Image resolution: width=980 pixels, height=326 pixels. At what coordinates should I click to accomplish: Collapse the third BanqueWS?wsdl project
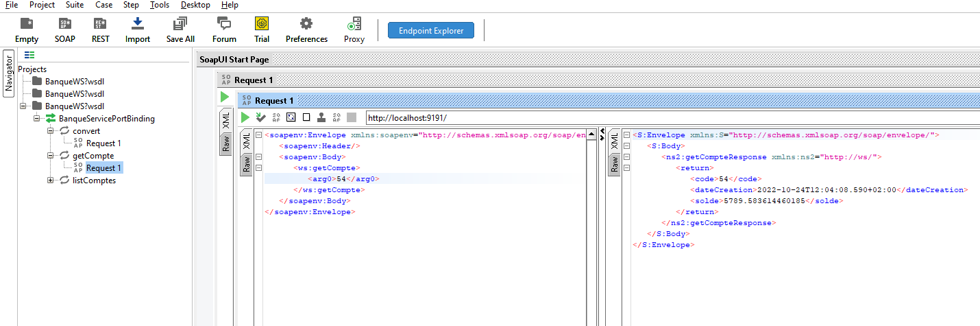tap(24, 106)
